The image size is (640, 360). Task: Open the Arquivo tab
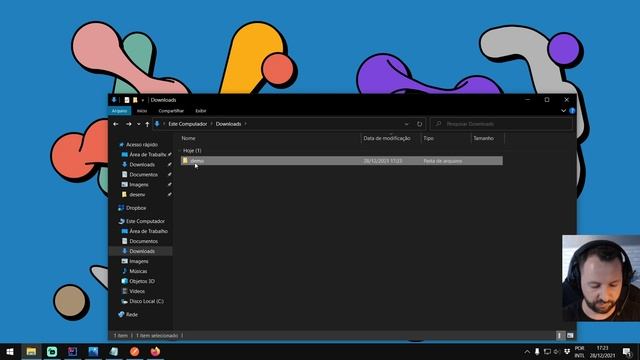(x=120, y=111)
